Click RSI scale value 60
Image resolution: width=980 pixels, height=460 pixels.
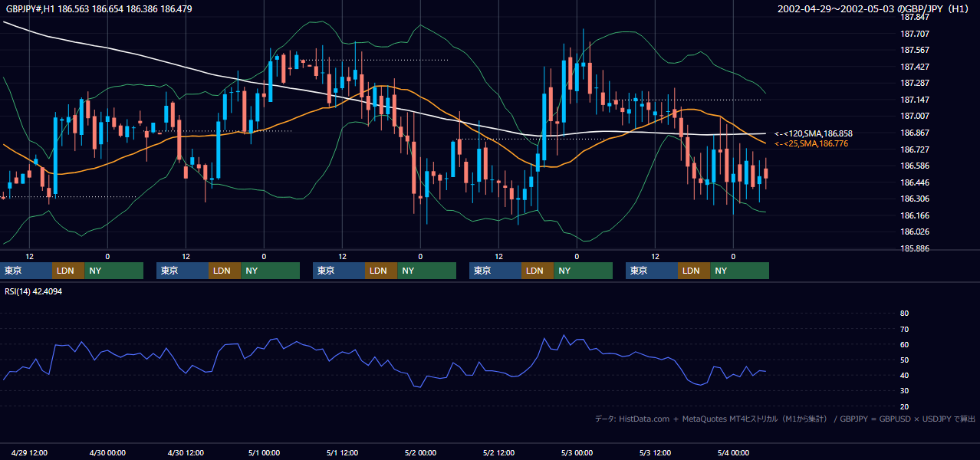[x=904, y=344]
